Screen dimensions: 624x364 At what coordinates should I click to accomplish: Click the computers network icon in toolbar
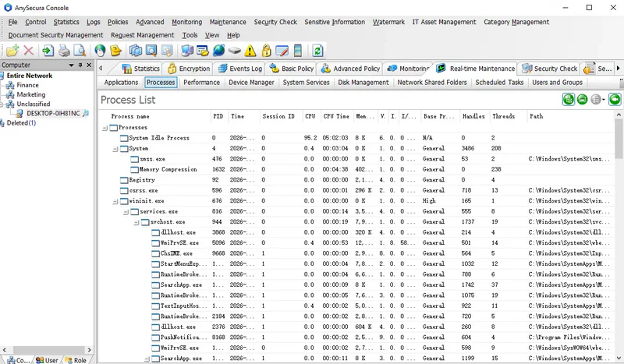(187, 51)
